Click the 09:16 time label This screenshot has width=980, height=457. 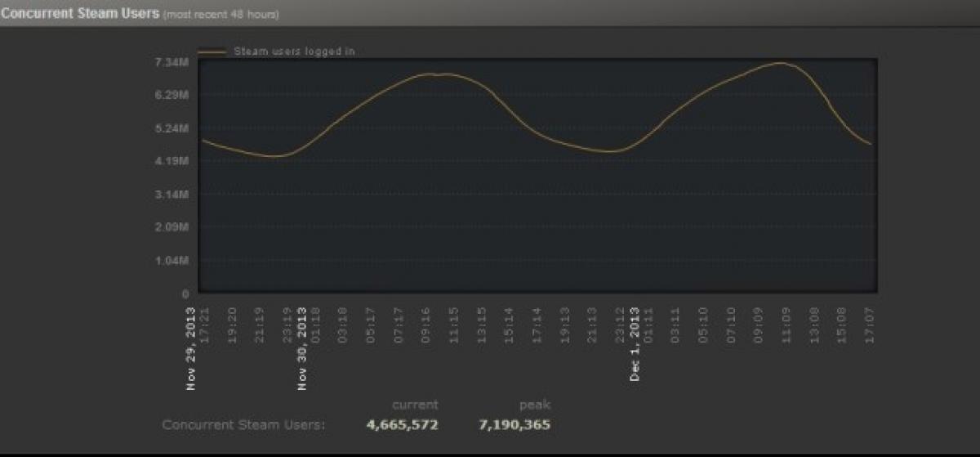coord(426,325)
